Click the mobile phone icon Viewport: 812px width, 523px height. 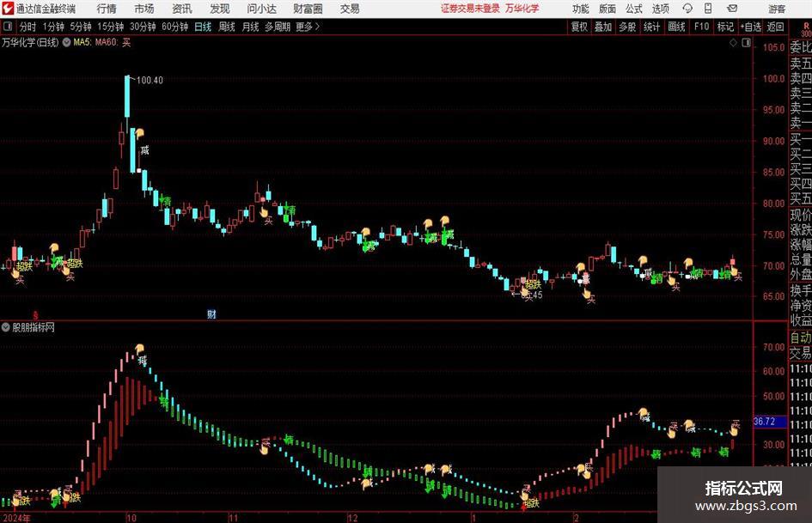708,9
